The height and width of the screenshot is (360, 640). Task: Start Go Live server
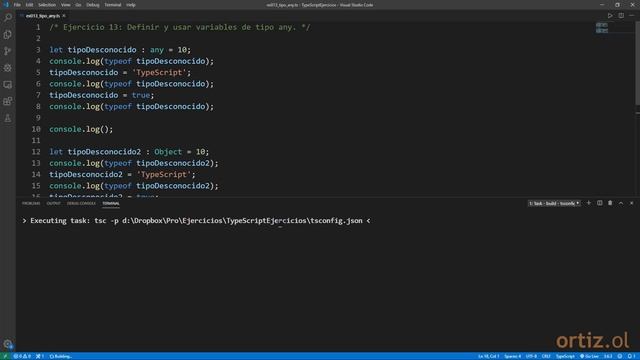[589, 356]
